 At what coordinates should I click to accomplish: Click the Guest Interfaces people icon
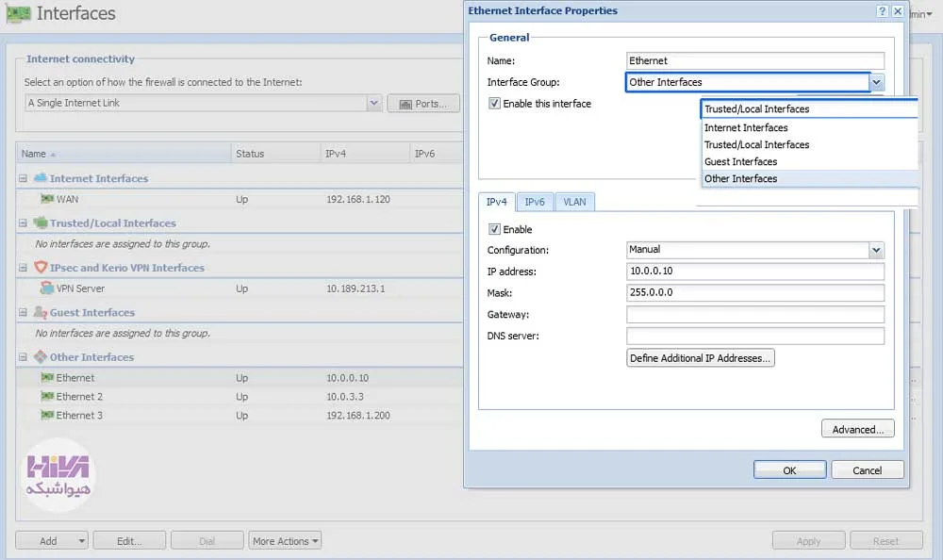tap(41, 312)
